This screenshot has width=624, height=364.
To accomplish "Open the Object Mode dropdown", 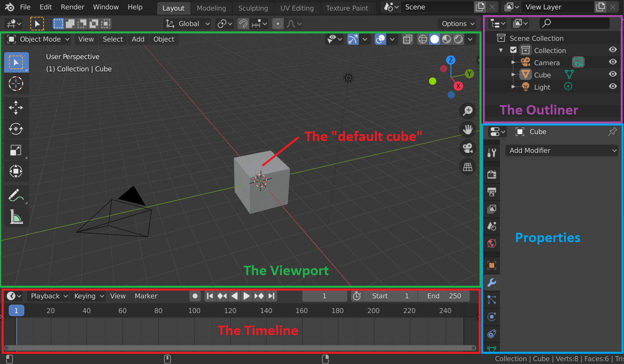I will coord(39,39).
